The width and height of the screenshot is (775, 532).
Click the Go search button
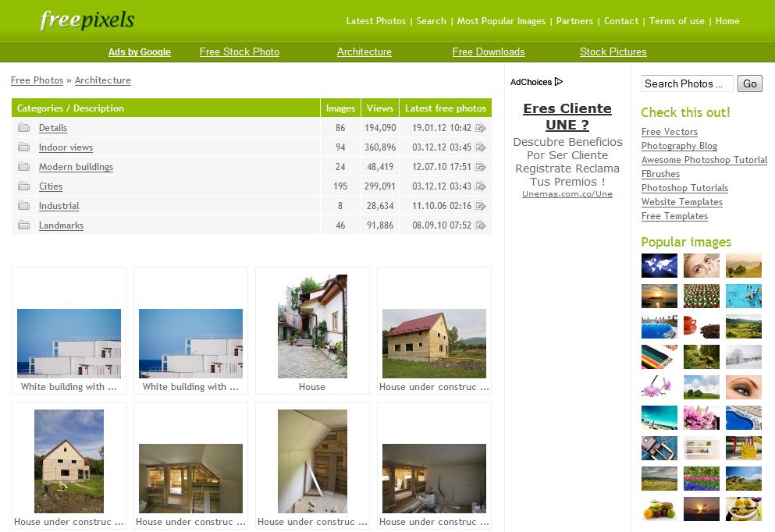point(750,83)
